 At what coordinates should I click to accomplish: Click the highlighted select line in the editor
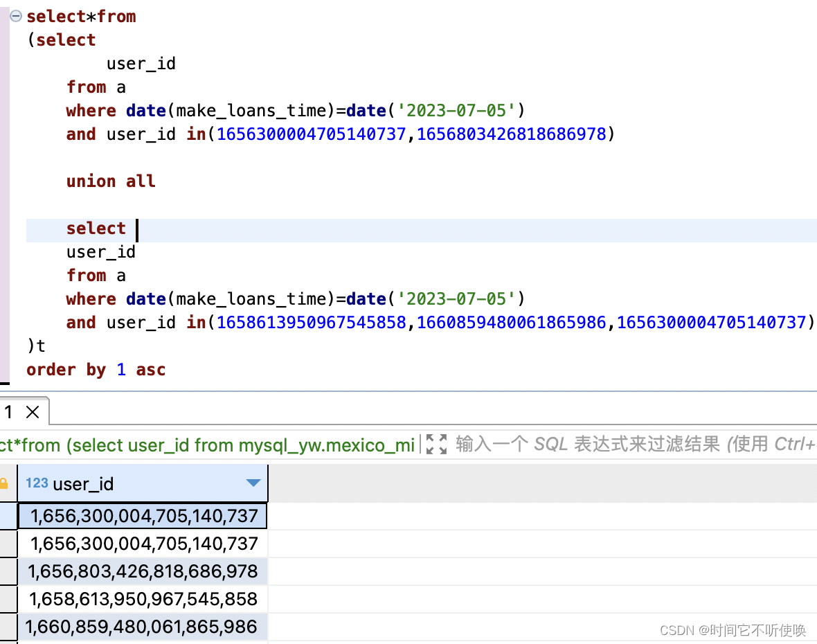tap(96, 229)
